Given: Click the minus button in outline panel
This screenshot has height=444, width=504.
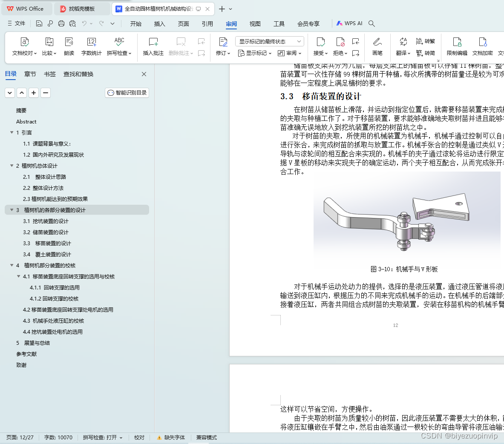Looking at the screenshot, I should (x=45, y=93).
